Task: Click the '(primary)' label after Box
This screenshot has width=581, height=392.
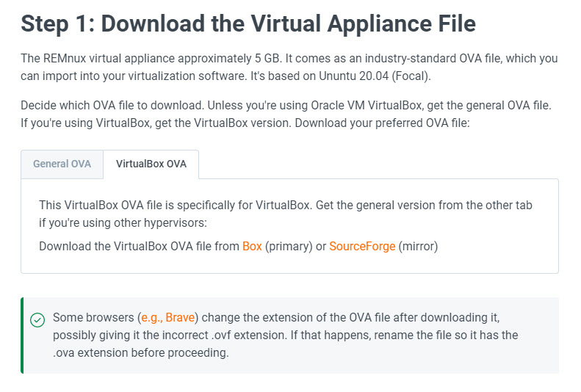Action: (x=289, y=246)
